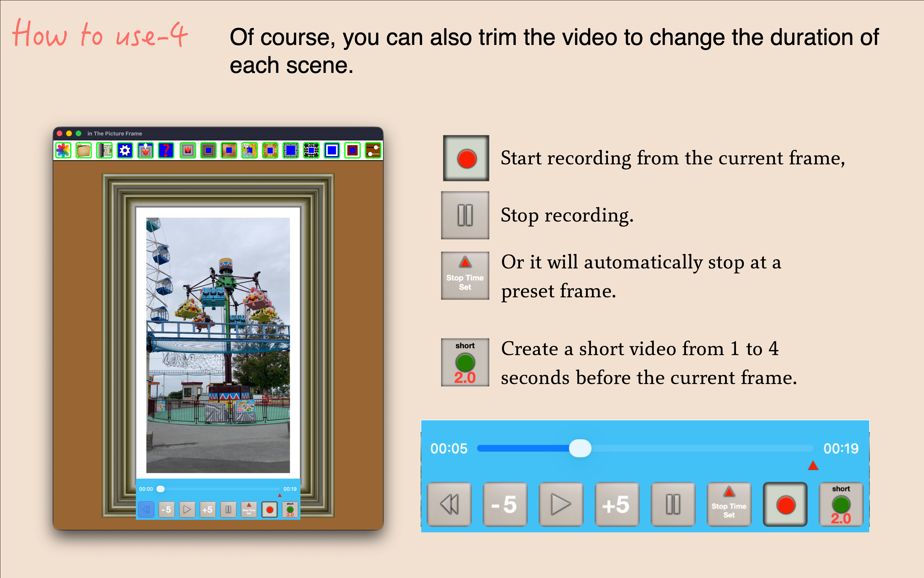Click the slider thumb at 00:00 in the app window
The width and height of the screenshot is (924, 578).
click(x=161, y=489)
